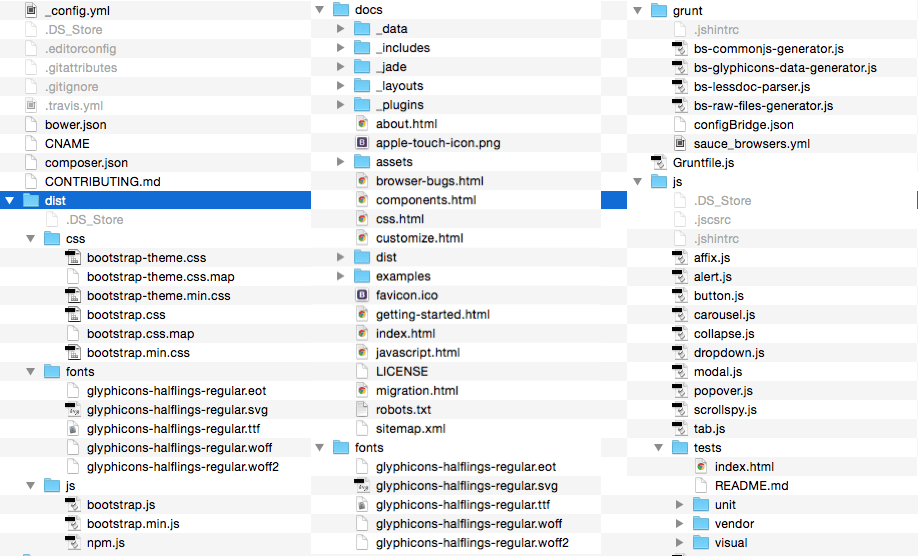Select components.html in docs

tap(426, 200)
